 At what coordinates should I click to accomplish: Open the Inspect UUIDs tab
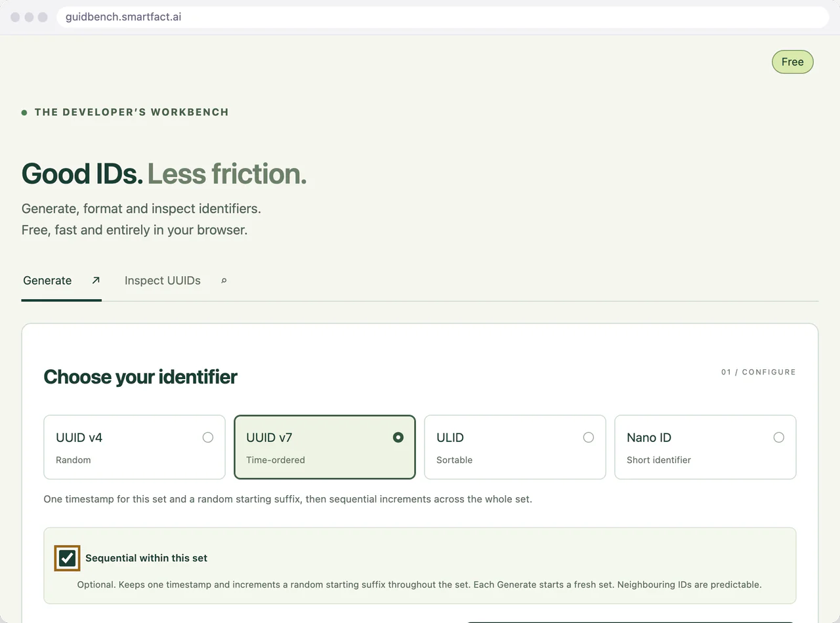(175, 281)
